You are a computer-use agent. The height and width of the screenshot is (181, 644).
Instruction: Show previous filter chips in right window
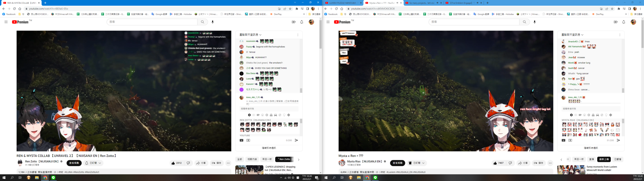click(x=561, y=160)
